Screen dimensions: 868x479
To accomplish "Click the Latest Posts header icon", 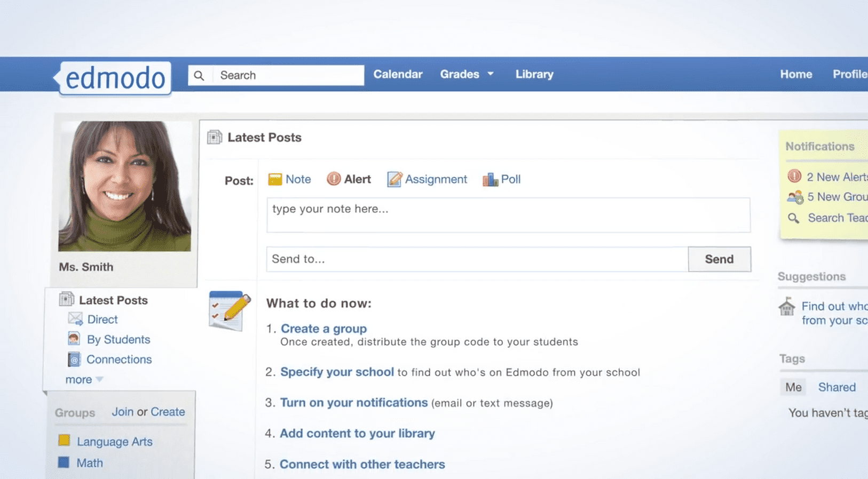I will tap(215, 138).
